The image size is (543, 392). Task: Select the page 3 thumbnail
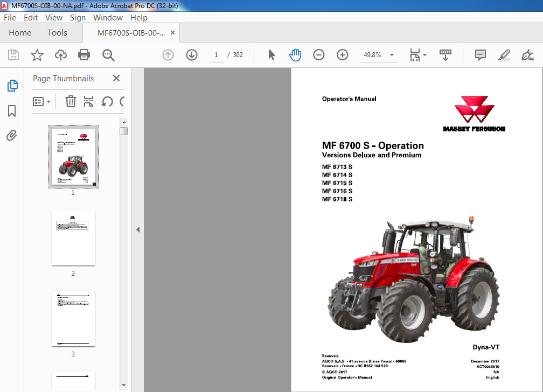pyautogui.click(x=73, y=319)
